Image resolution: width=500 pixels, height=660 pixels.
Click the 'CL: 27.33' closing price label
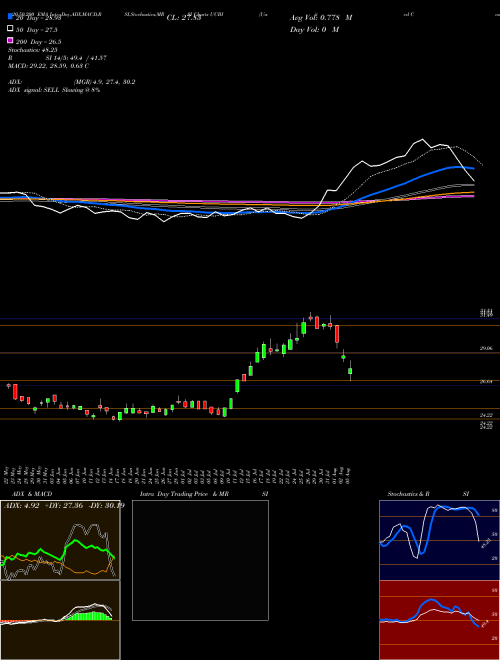[x=184, y=18]
